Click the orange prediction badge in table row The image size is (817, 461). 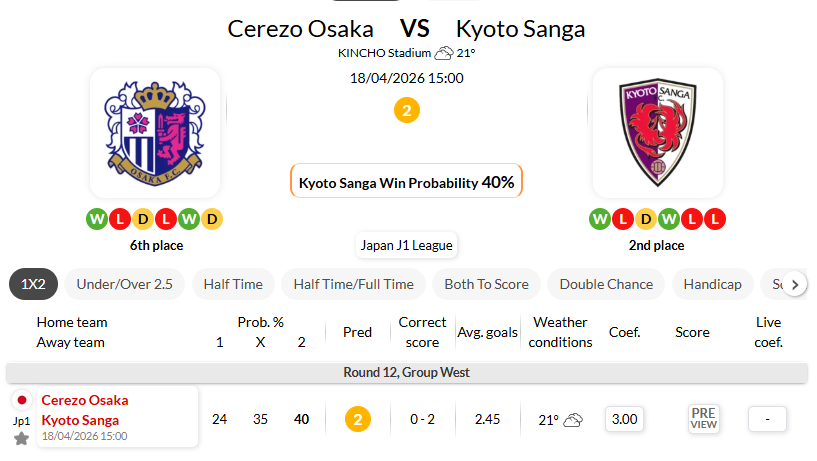coord(358,419)
